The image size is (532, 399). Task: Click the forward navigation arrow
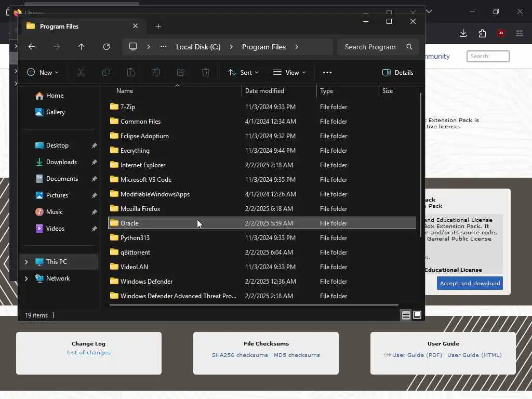pyautogui.click(x=57, y=47)
